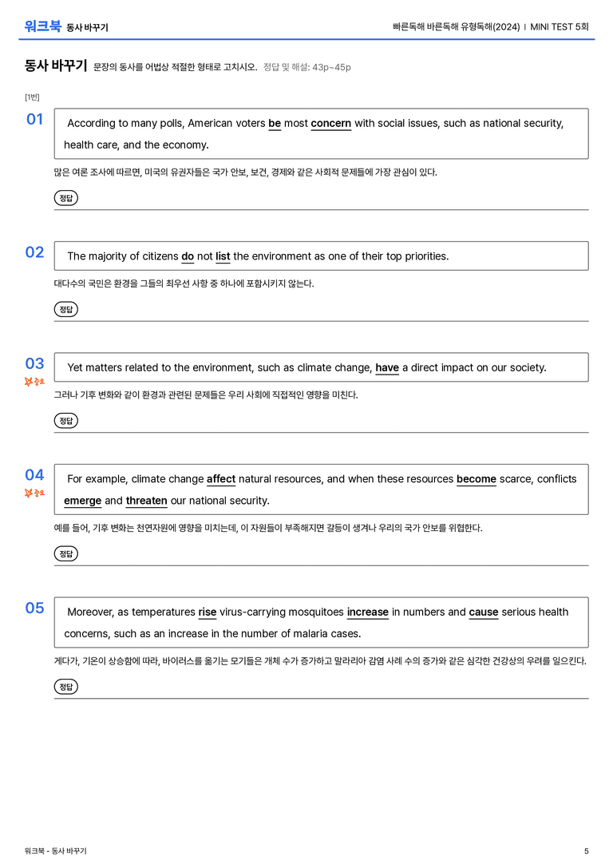Select the underlined word 'increase' in question 05
Image resolution: width=613 pixels, height=868 pixels.
click(x=368, y=612)
